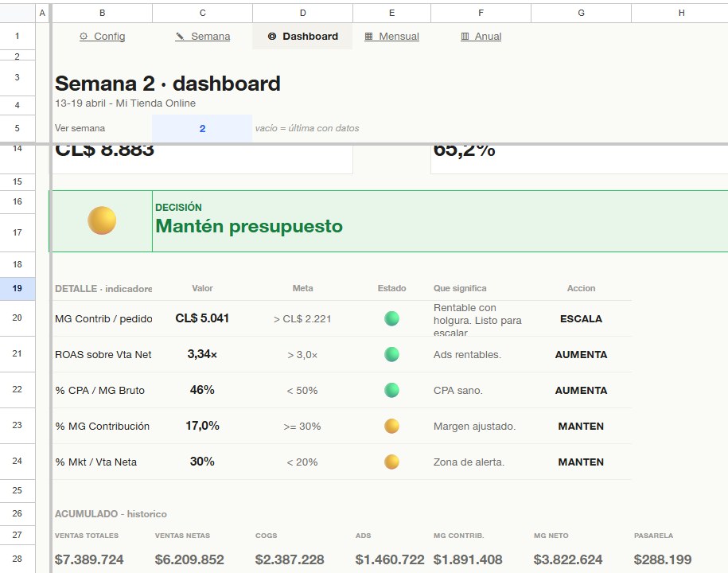This screenshot has height=573, width=728.
Task: Click yellow status dot for % Mkt / Vta Neta
Action: coord(392,462)
